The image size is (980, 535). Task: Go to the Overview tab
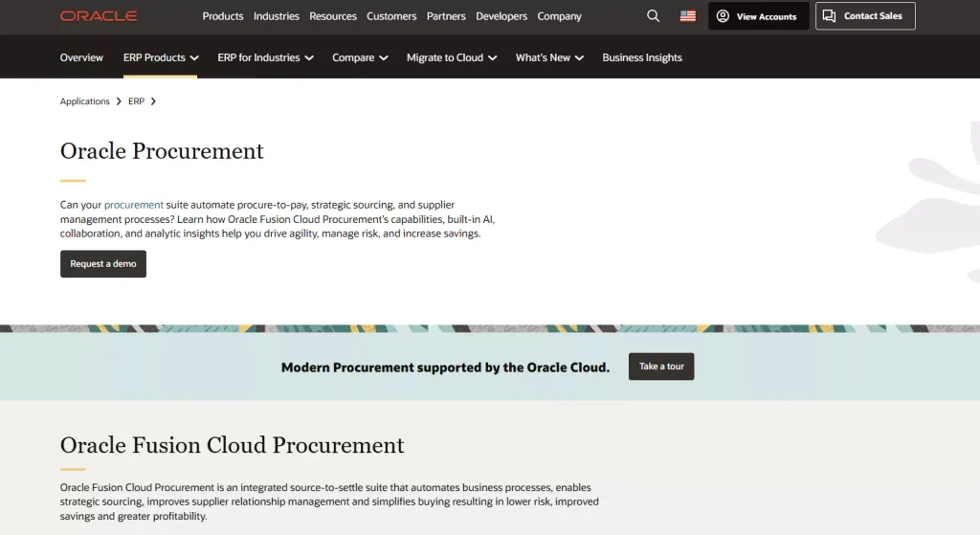pyautogui.click(x=81, y=57)
